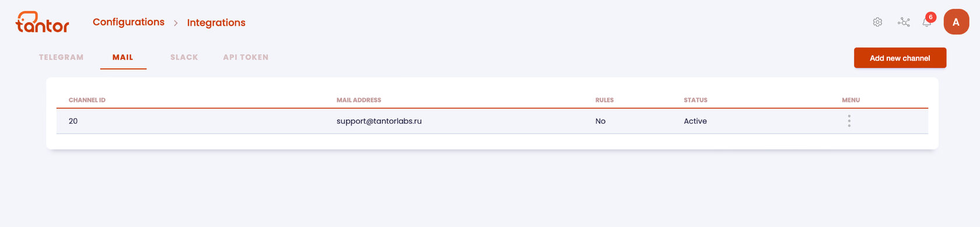The height and width of the screenshot is (227, 980).
Task: Open the API Token tab
Action: (x=246, y=57)
